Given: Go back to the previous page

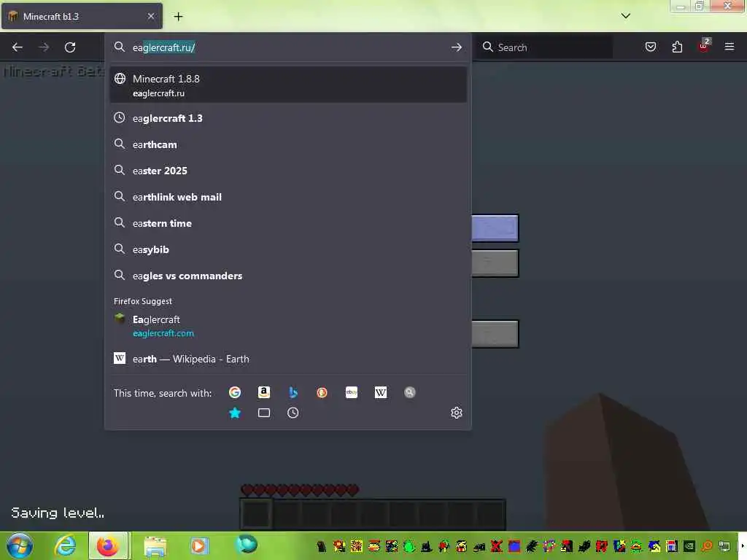Looking at the screenshot, I should coord(18,47).
